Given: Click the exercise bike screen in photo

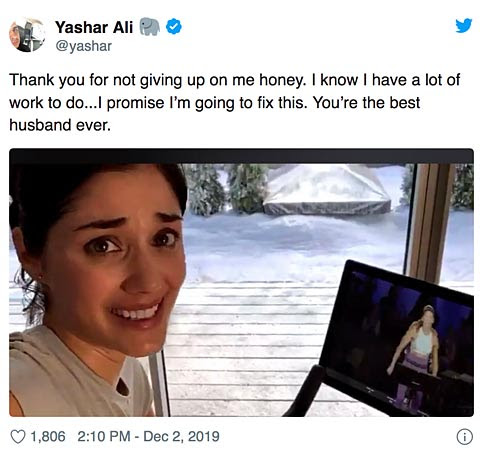Looking at the screenshot, I should pyautogui.click(x=397, y=337).
